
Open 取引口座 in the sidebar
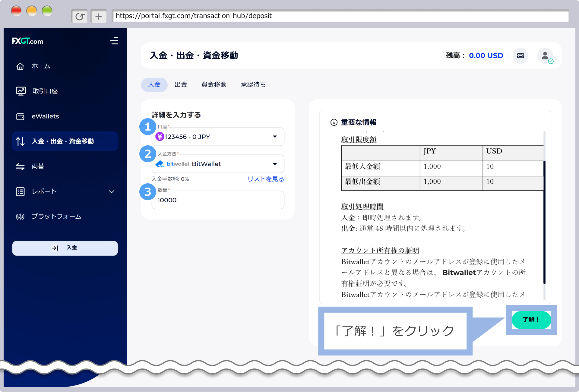(45, 91)
